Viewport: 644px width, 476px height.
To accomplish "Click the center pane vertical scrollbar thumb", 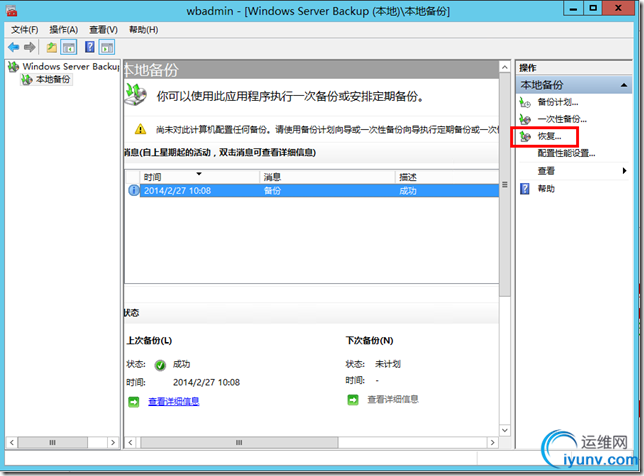I will 505,184.
